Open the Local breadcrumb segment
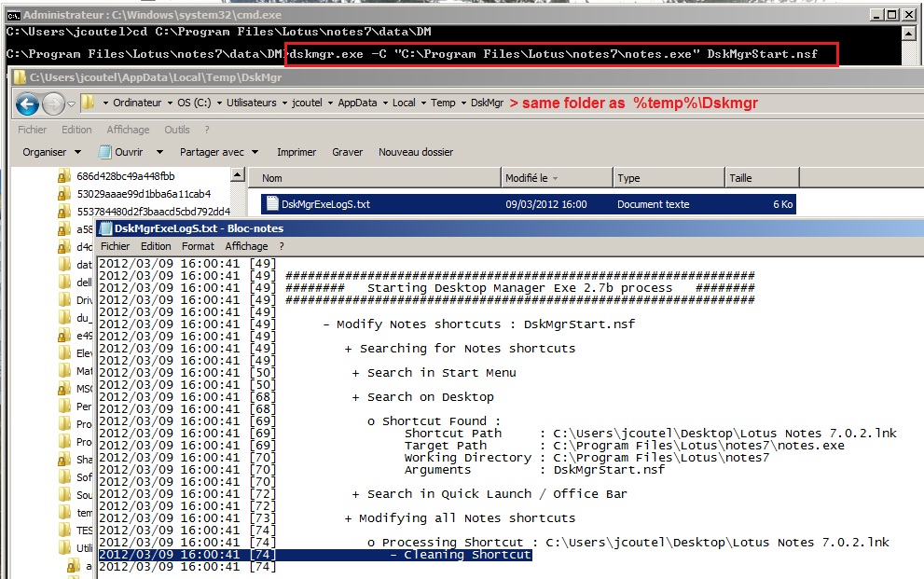This screenshot has width=924, height=579. (x=404, y=103)
